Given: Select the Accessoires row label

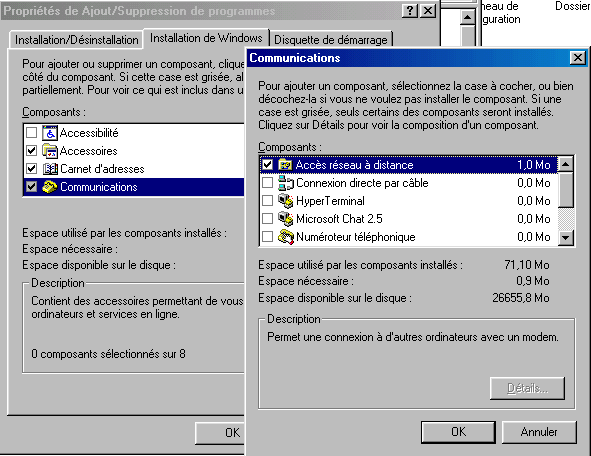Looking at the screenshot, I should tap(89, 151).
